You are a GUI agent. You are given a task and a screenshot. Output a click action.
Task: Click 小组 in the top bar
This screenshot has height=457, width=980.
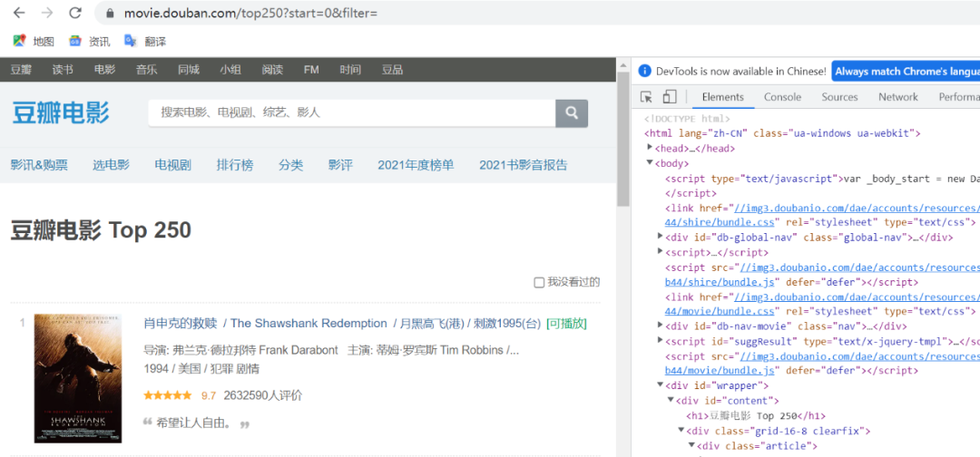click(x=230, y=70)
